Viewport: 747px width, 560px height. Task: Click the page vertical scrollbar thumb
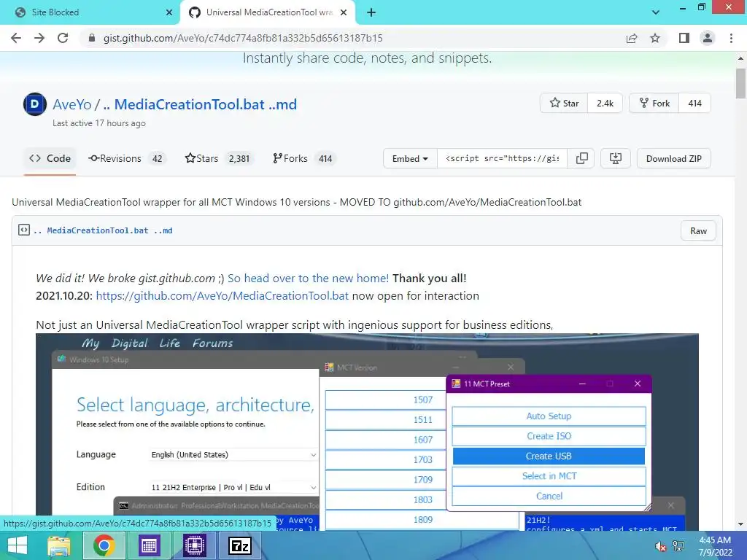(x=740, y=83)
